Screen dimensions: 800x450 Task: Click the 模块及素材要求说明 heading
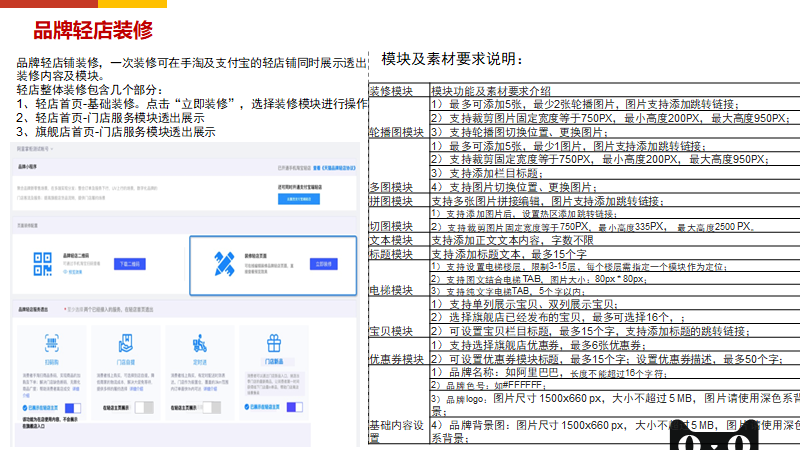click(452, 59)
